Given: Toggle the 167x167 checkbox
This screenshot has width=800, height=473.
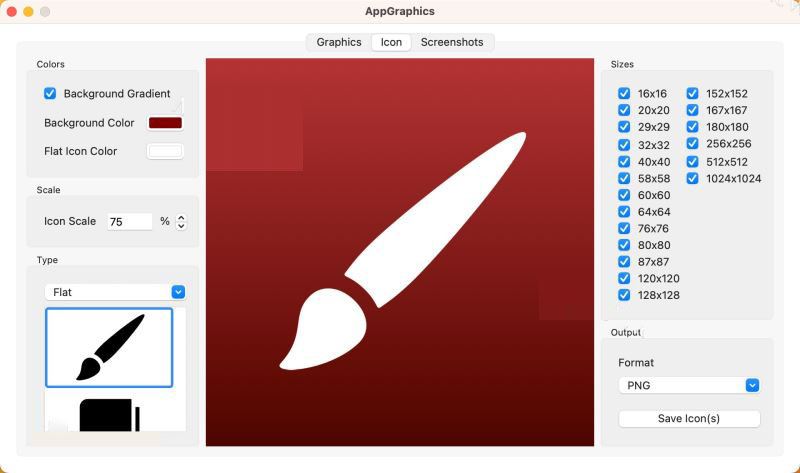Looking at the screenshot, I should pyautogui.click(x=692, y=110).
